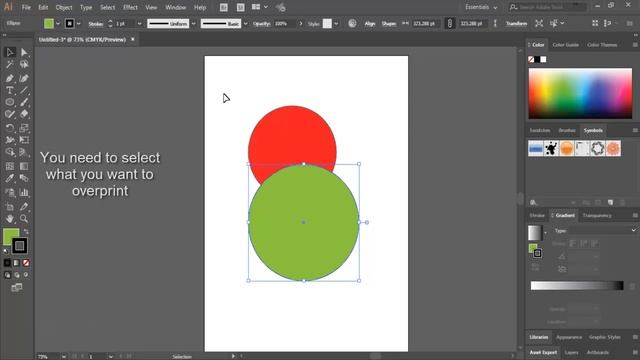
Task: Select the Width tool
Action: pos(10,140)
